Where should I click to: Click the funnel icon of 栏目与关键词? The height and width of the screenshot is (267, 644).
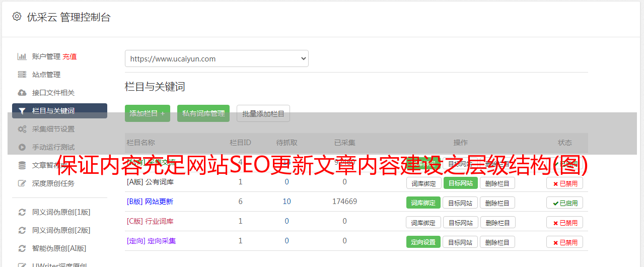coord(22,111)
